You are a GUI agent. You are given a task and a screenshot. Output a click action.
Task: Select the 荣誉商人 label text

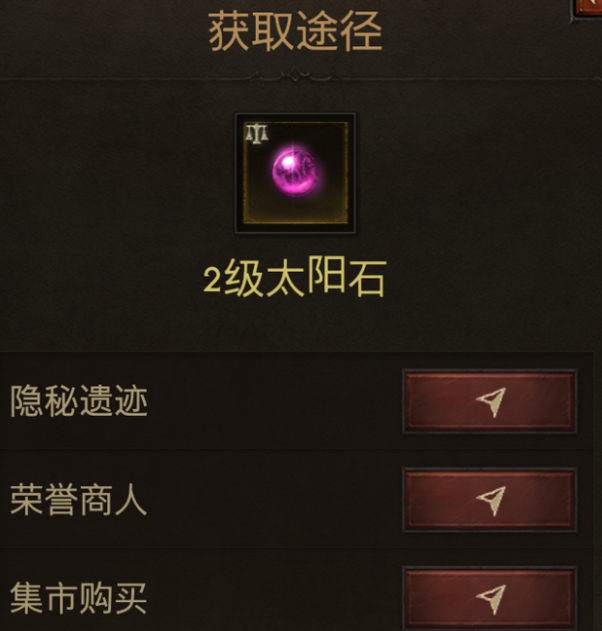point(78,499)
